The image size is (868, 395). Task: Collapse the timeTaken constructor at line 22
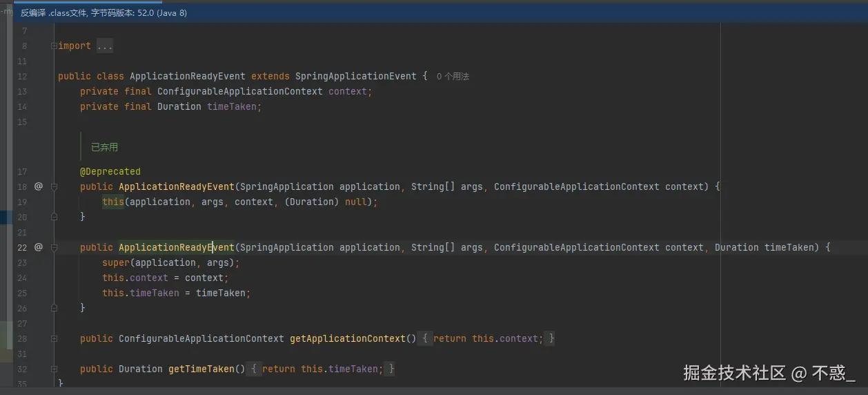coord(54,247)
